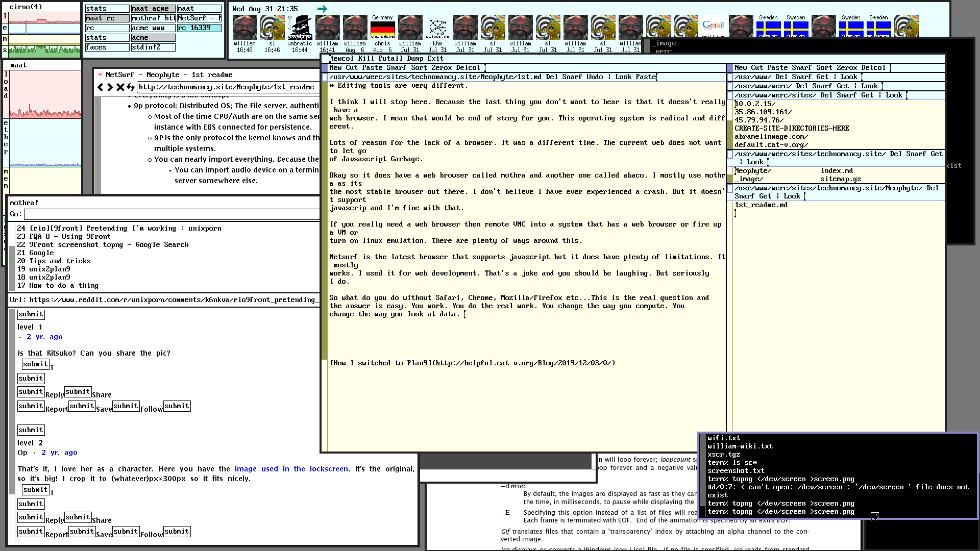This screenshot has height=551, width=980.
Task: Click 'william-wiki.txt' in the rc terminal
Action: [740, 446]
